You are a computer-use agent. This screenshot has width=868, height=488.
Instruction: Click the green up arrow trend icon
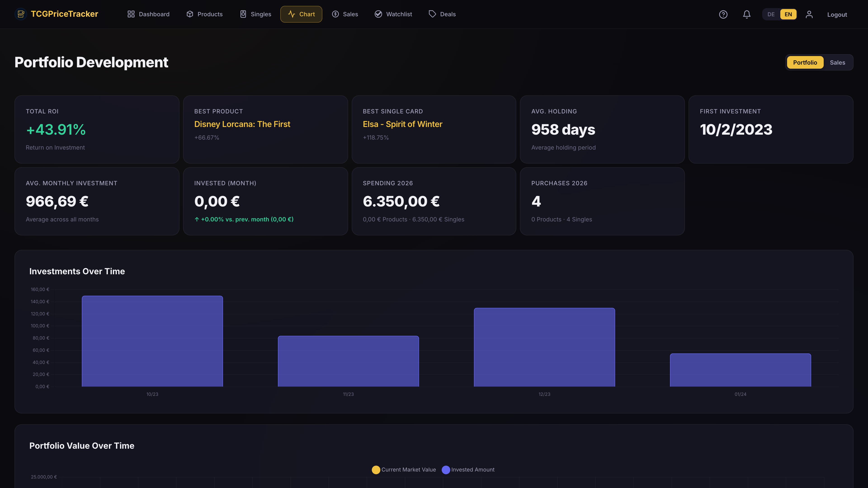click(x=197, y=219)
